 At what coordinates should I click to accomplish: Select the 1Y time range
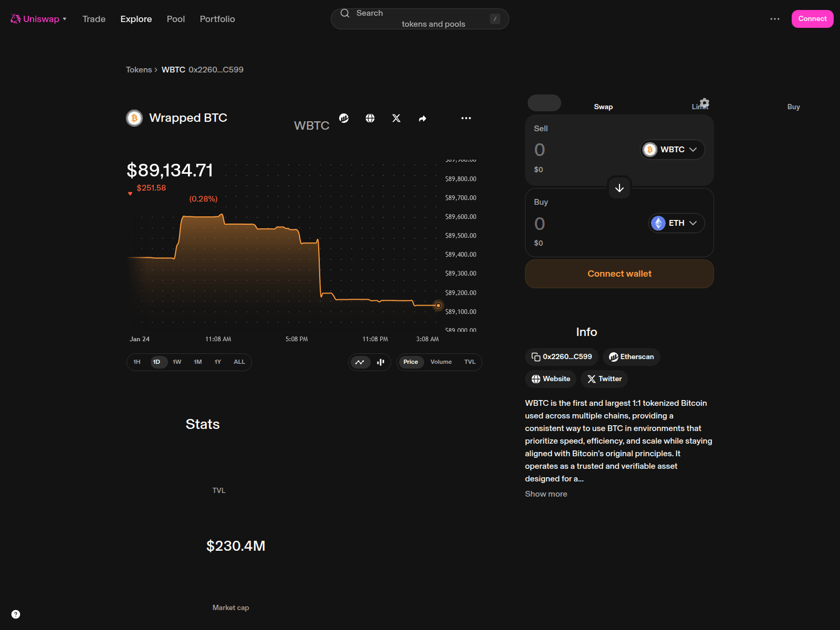coord(218,362)
